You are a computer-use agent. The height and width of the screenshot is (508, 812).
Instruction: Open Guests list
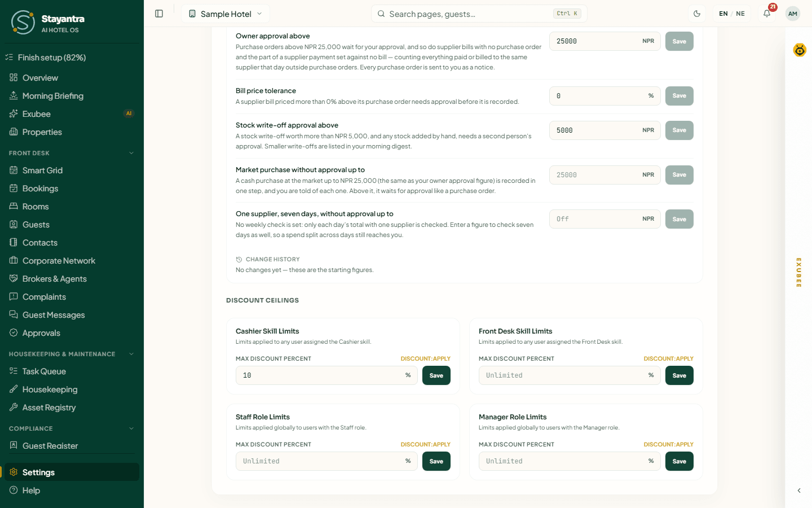72,225
